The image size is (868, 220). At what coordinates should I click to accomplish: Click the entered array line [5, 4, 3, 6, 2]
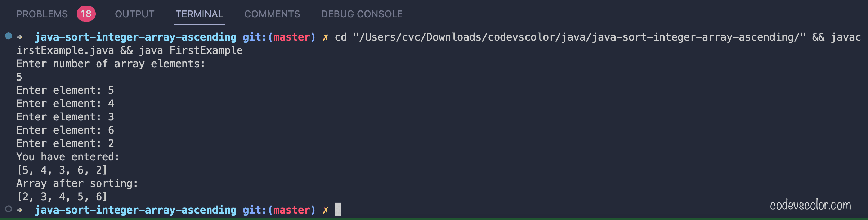62,170
